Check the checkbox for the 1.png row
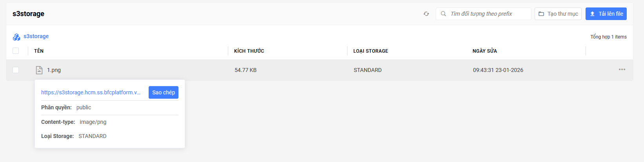This screenshot has width=644, height=162. click(x=16, y=70)
